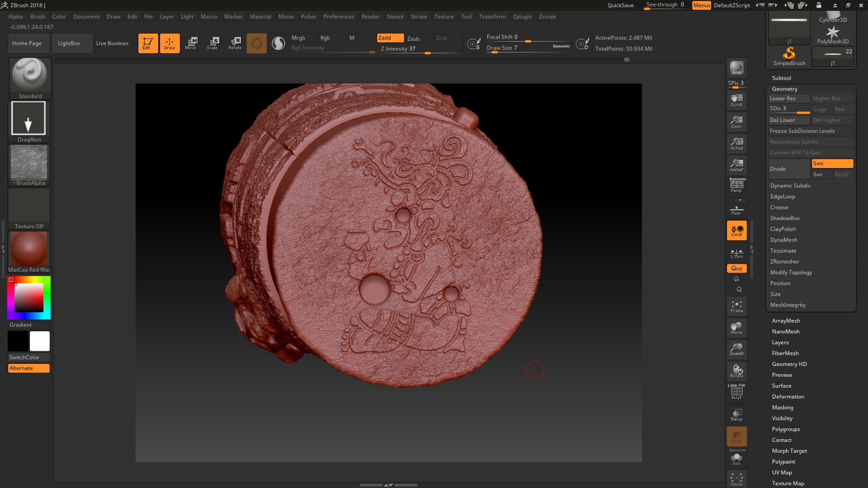Disable the Smt smoothing option

click(832, 164)
